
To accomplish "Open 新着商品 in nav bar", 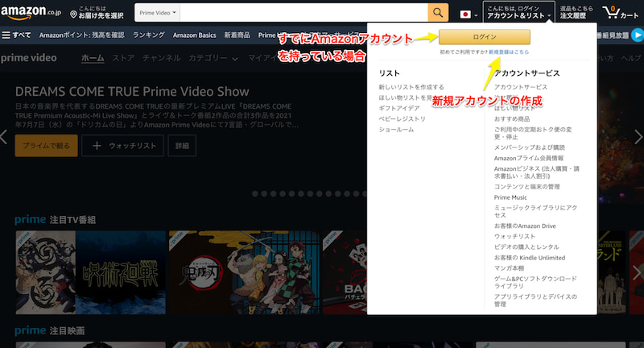I will coord(237,35).
